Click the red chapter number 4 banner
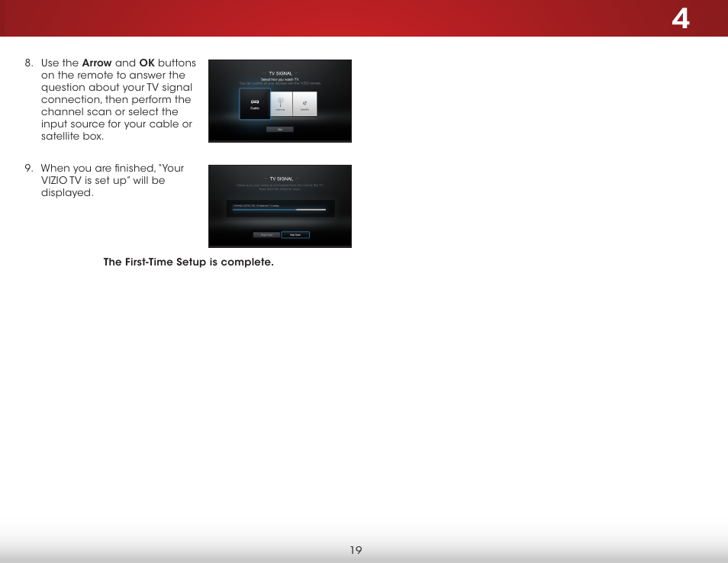 [x=681, y=18]
